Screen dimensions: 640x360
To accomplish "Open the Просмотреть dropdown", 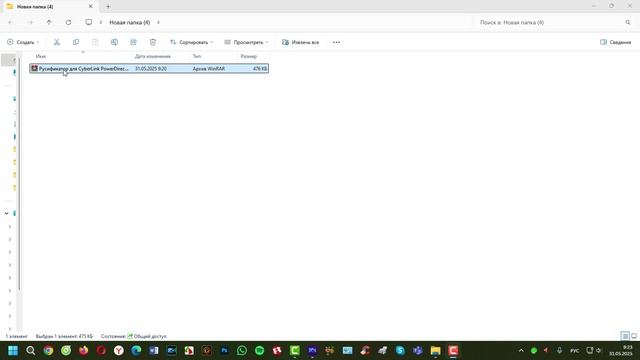I will tap(247, 42).
